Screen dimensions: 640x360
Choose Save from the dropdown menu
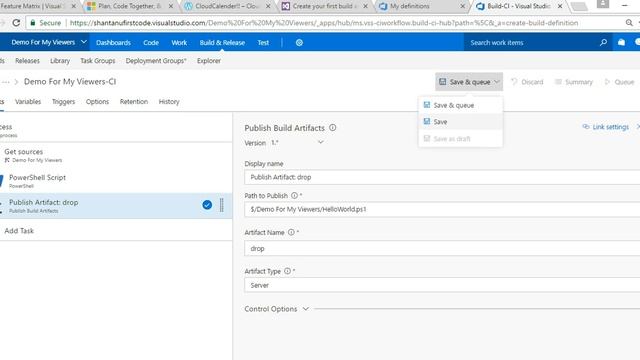(460, 122)
